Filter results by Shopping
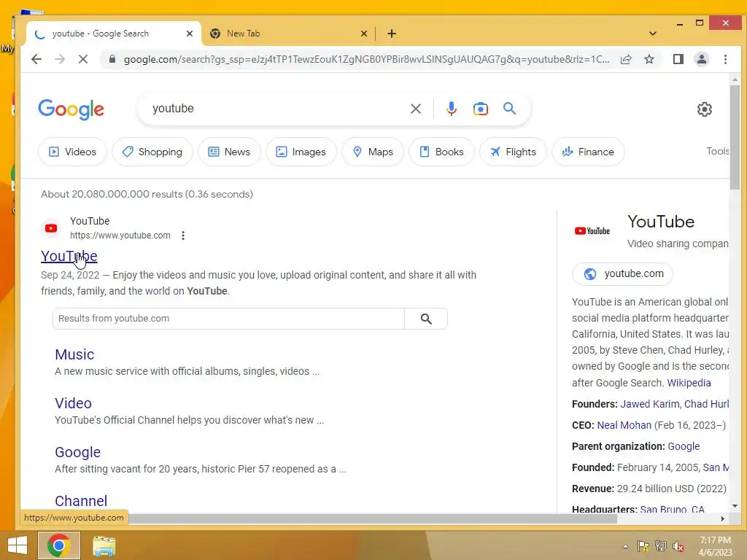Image resolution: width=747 pixels, height=560 pixels. [x=152, y=152]
